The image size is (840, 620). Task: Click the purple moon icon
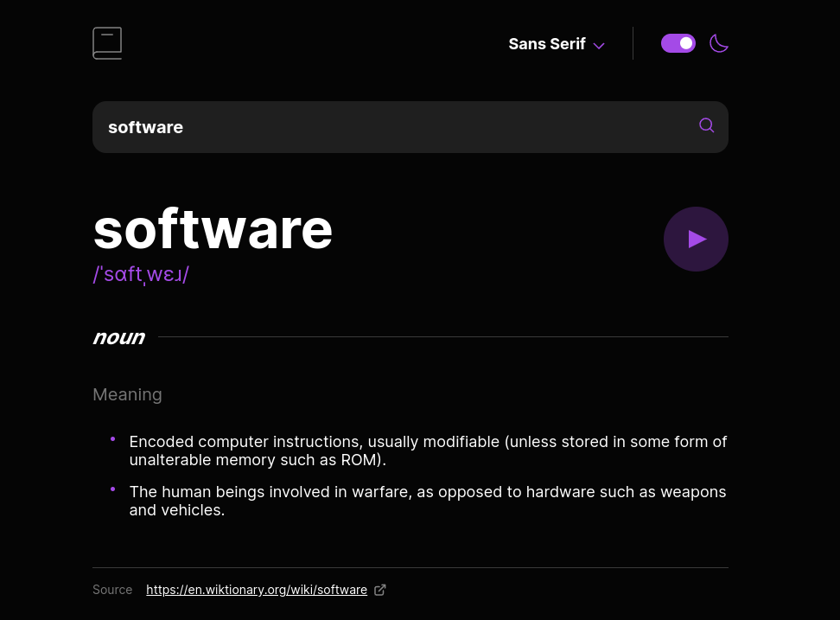coord(718,43)
